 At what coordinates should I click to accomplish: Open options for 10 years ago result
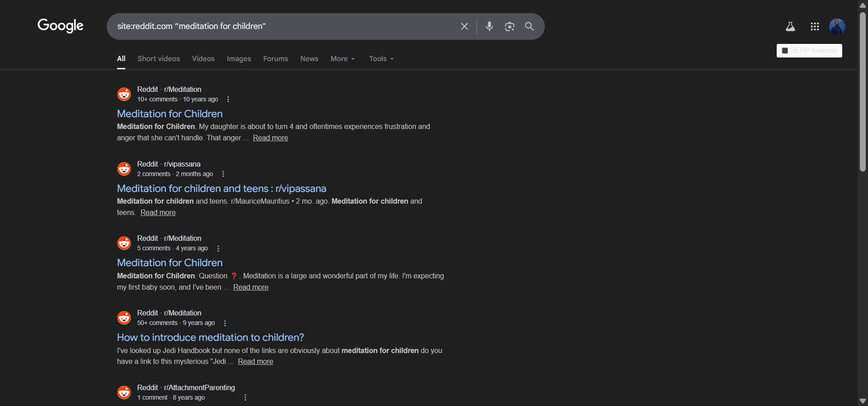click(228, 99)
